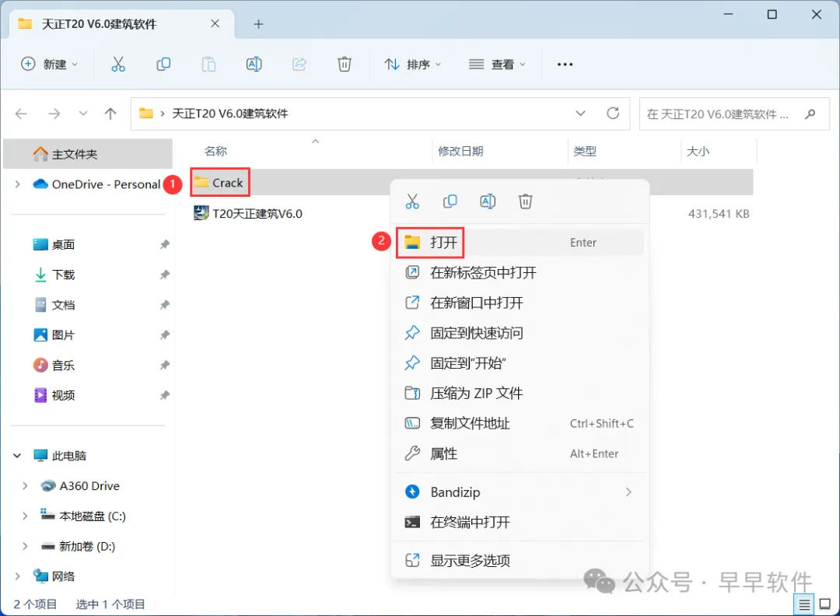Close the 天正T20 V6.0建筑软件 tab
This screenshot has width=840, height=616.
(x=215, y=23)
